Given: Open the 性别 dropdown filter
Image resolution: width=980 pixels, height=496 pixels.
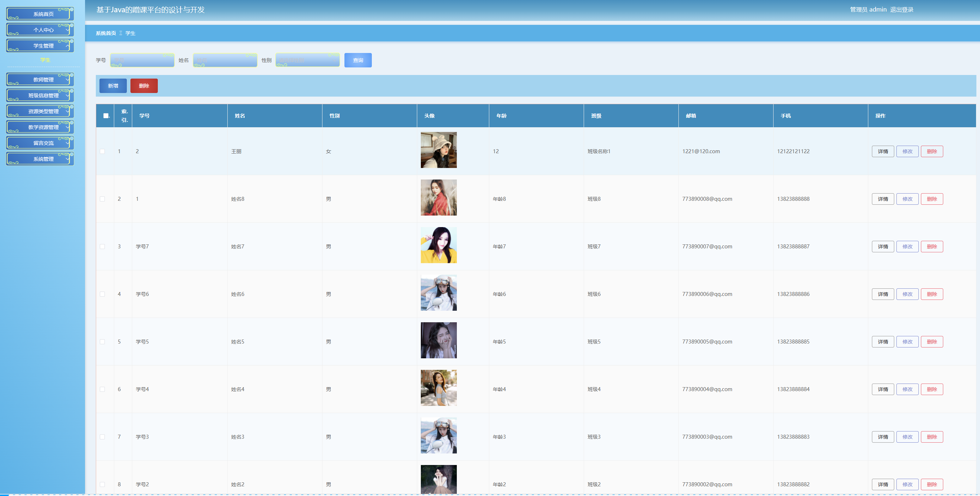Looking at the screenshot, I should pos(307,60).
